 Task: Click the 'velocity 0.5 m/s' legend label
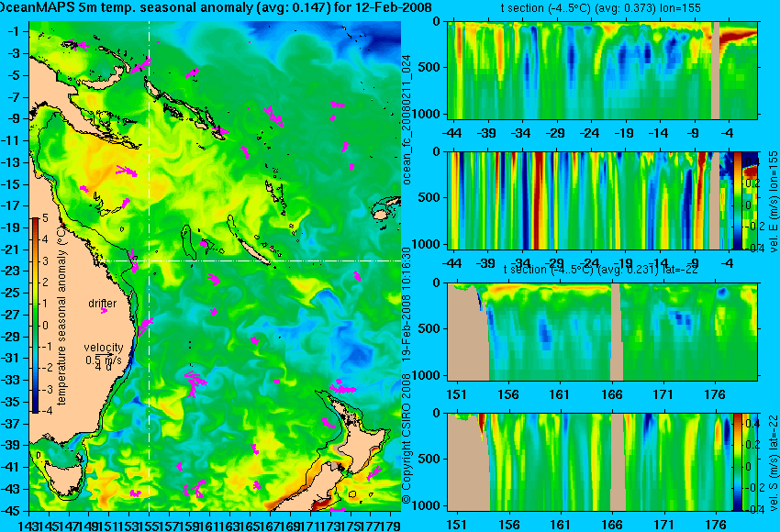(104, 353)
